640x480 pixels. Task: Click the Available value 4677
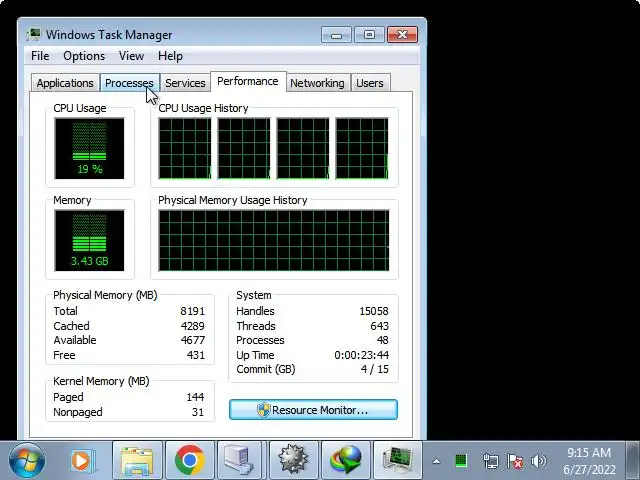click(x=193, y=340)
